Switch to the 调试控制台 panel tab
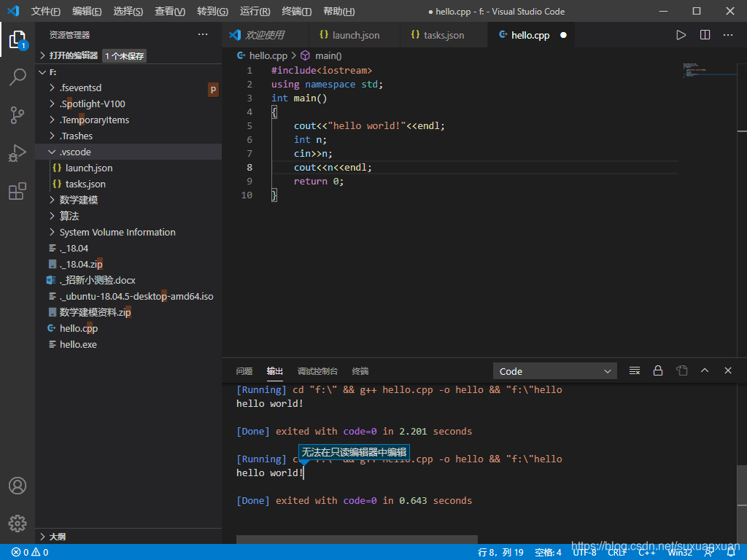747x560 pixels. pyautogui.click(x=318, y=371)
